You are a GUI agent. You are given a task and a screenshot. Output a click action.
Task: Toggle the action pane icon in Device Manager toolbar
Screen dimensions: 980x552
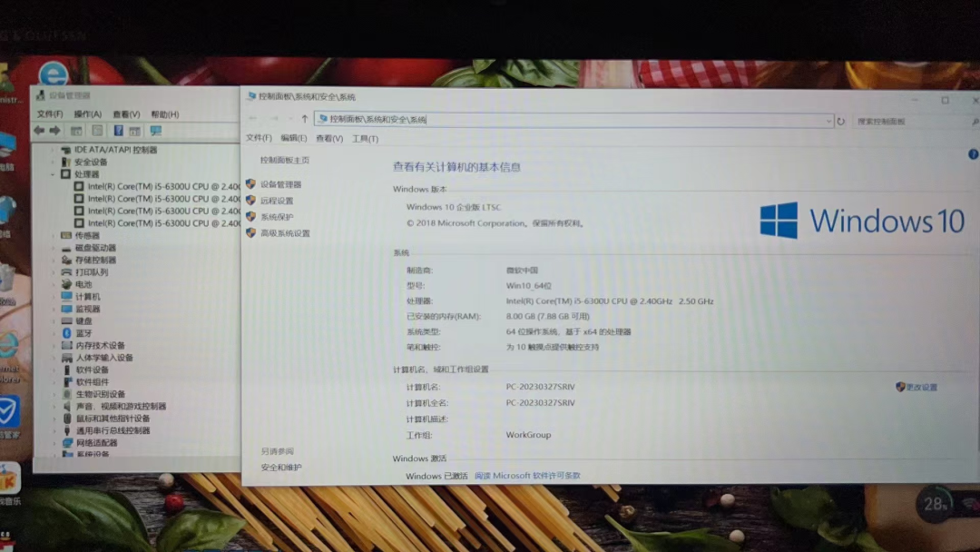[135, 131]
